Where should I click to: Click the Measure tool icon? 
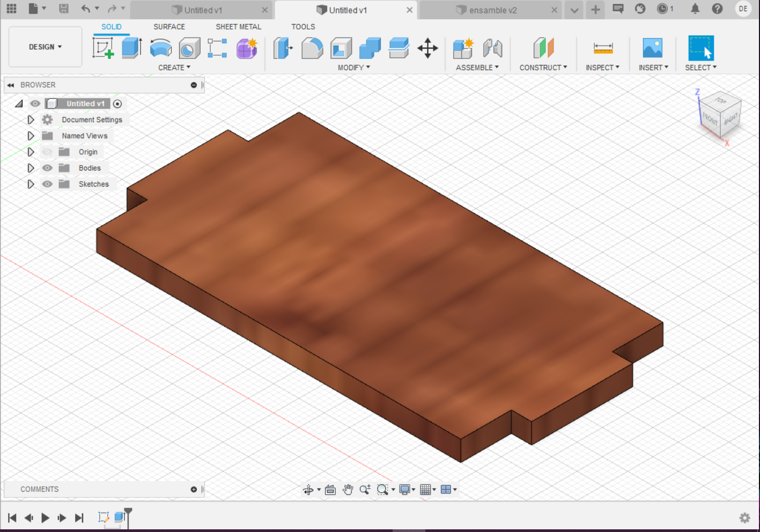tap(603, 48)
